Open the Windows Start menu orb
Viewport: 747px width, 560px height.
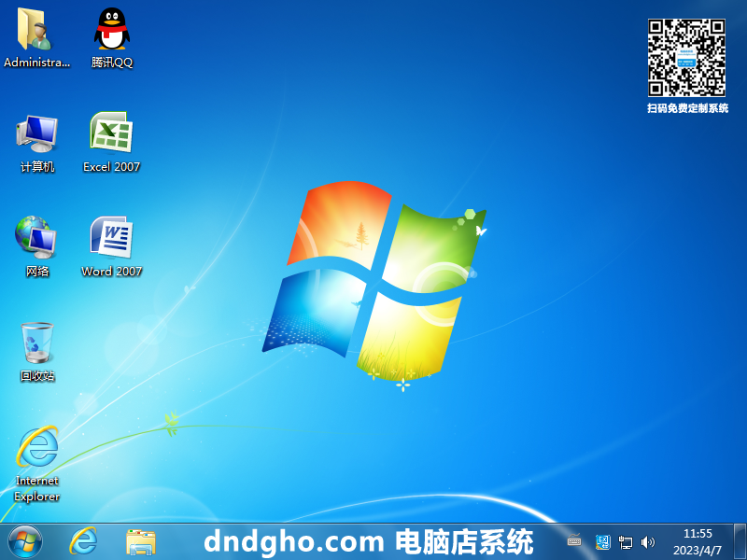(x=25, y=542)
